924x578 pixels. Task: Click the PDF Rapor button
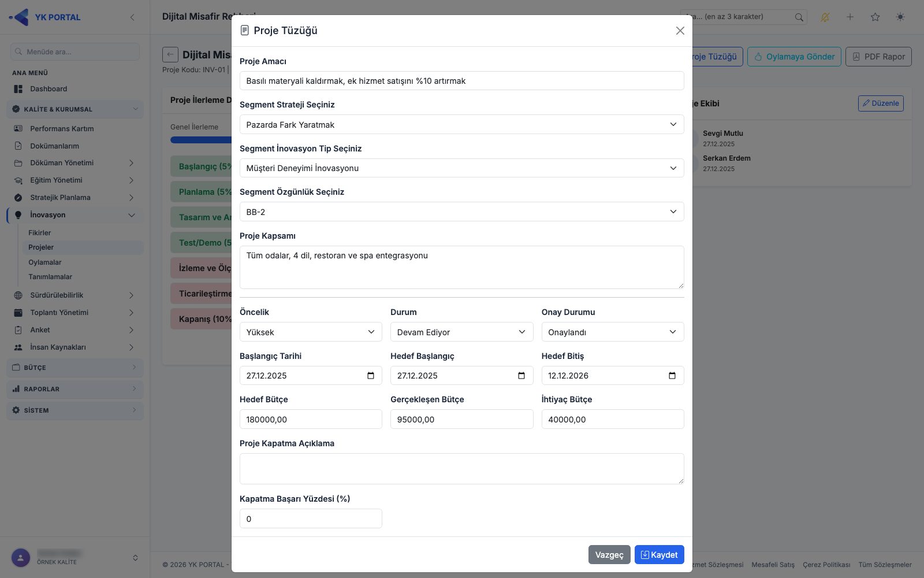coord(878,57)
